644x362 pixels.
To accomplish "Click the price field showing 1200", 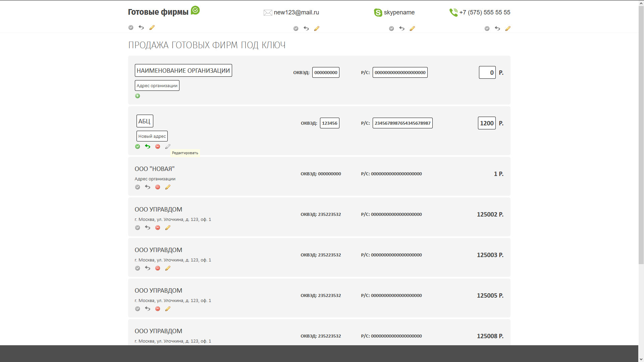I will [x=486, y=123].
